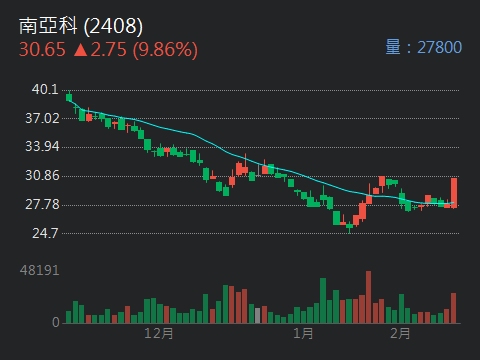Viewport: 480px width, 360px height.
Task: Click the volume label 量：27800
Action: [x=424, y=47]
